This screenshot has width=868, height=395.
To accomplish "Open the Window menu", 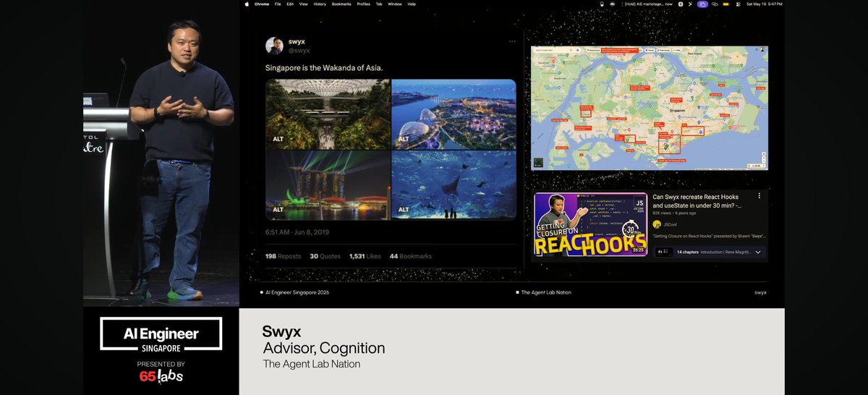I will click(x=395, y=4).
